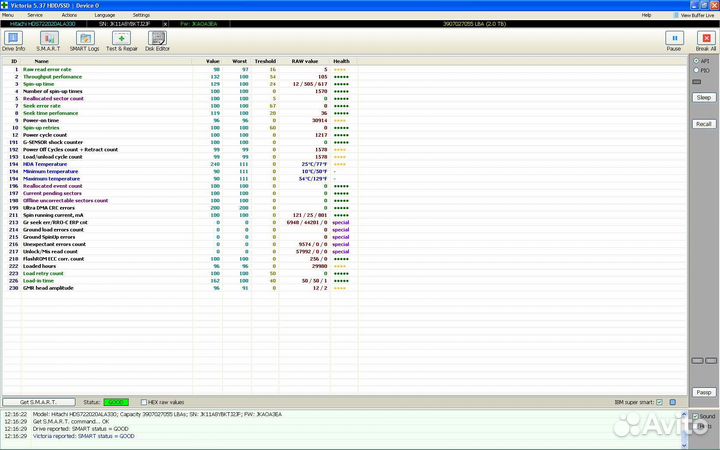Enable the HEX raw values checkbox

pos(144,402)
